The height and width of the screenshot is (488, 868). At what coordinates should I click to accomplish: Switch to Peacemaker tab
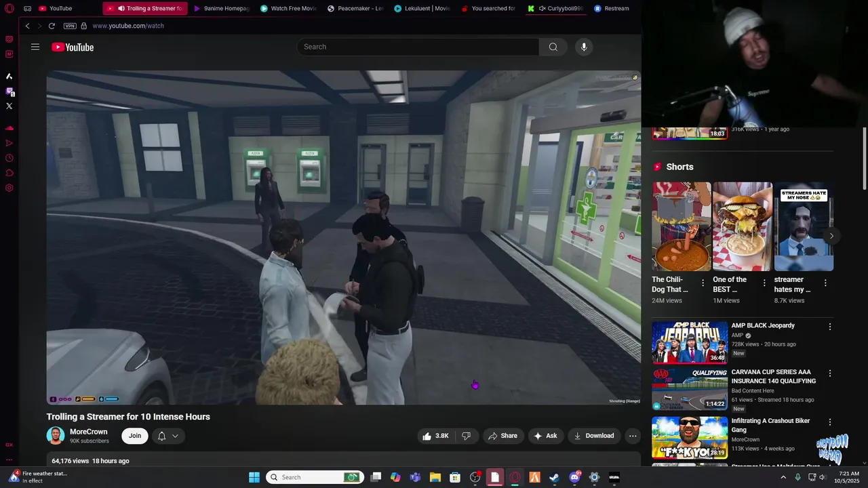355,9
